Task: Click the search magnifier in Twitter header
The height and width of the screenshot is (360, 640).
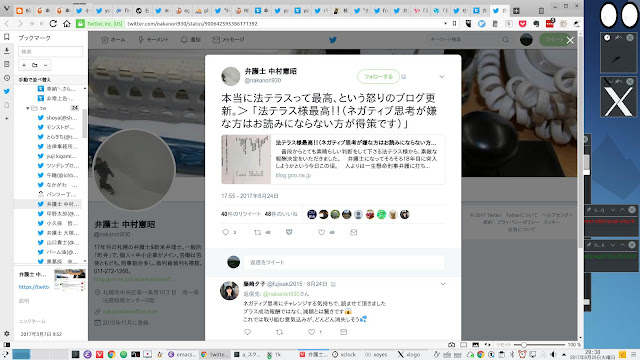Action: coord(506,40)
